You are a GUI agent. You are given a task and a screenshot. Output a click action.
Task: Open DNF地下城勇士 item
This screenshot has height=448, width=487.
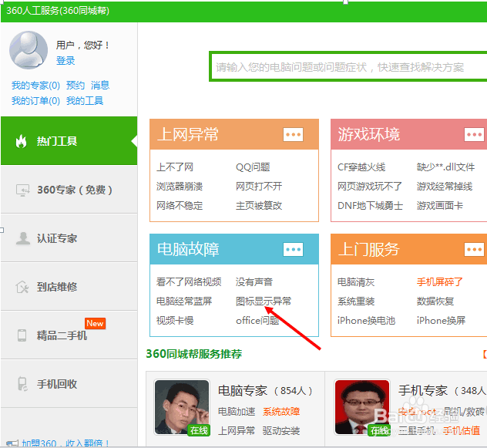pos(370,206)
